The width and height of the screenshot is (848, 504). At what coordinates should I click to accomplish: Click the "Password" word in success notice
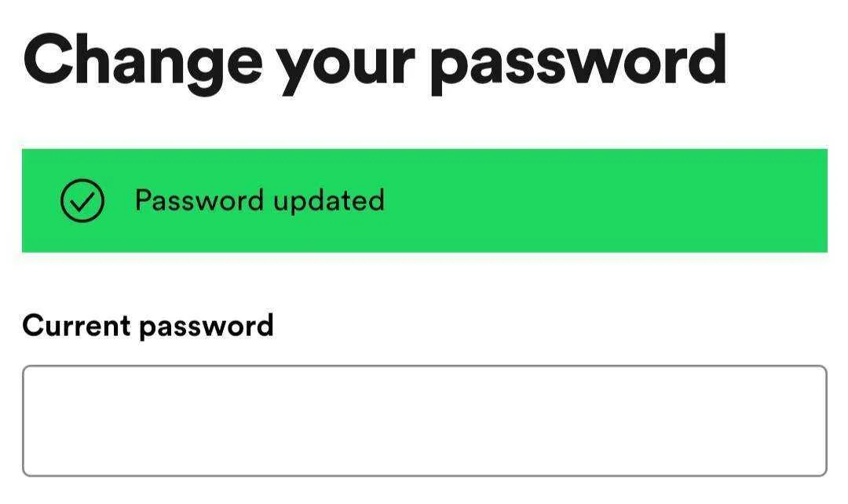199,199
